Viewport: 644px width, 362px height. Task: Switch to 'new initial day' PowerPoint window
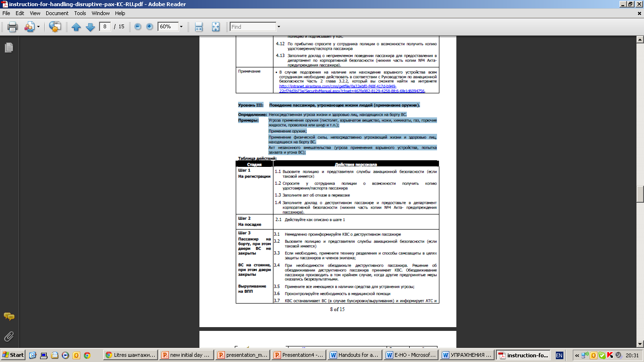click(x=187, y=355)
